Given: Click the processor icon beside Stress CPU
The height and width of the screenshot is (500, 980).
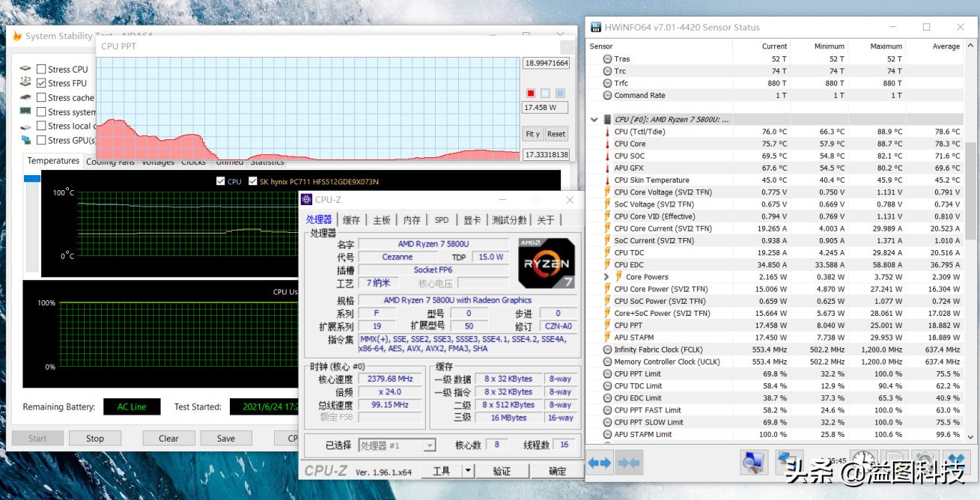Looking at the screenshot, I should click(25, 69).
